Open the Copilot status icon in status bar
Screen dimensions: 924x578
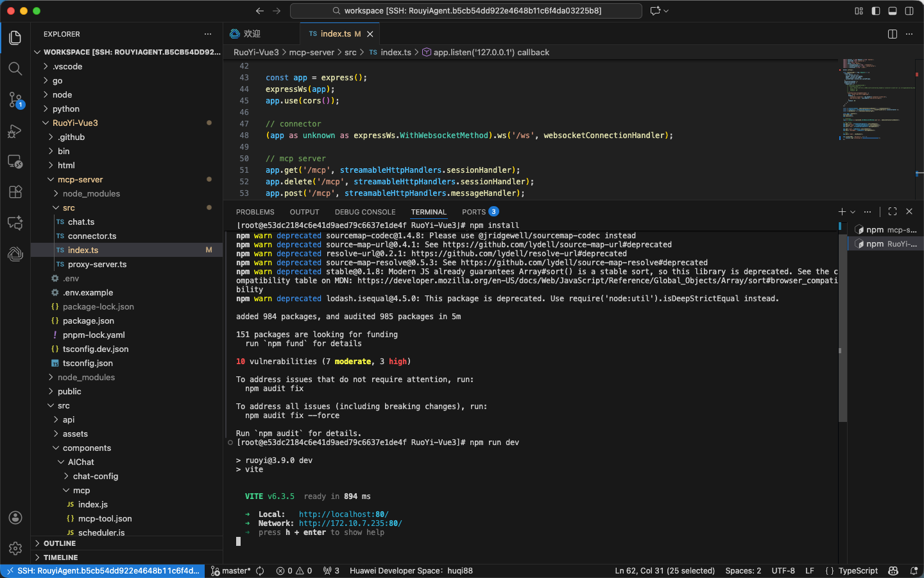(893, 571)
